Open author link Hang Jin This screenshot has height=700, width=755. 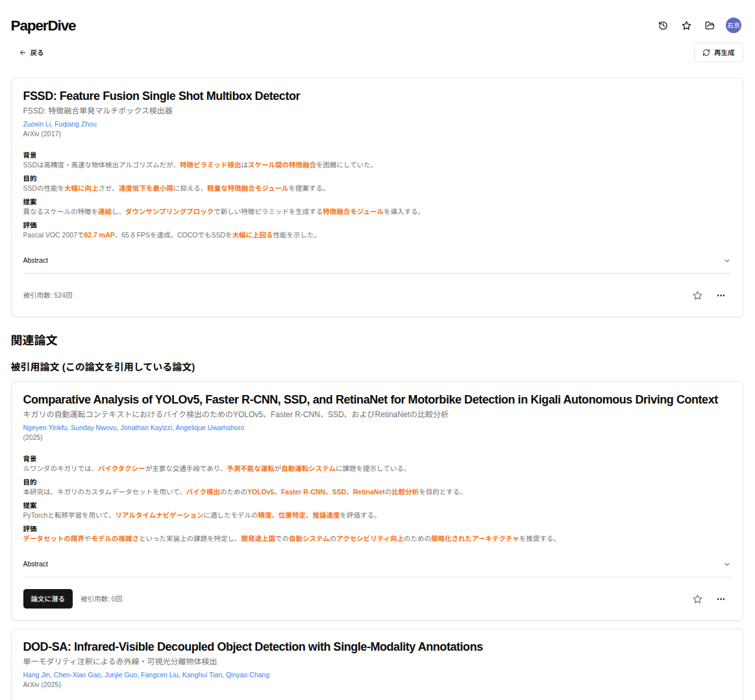coord(36,675)
